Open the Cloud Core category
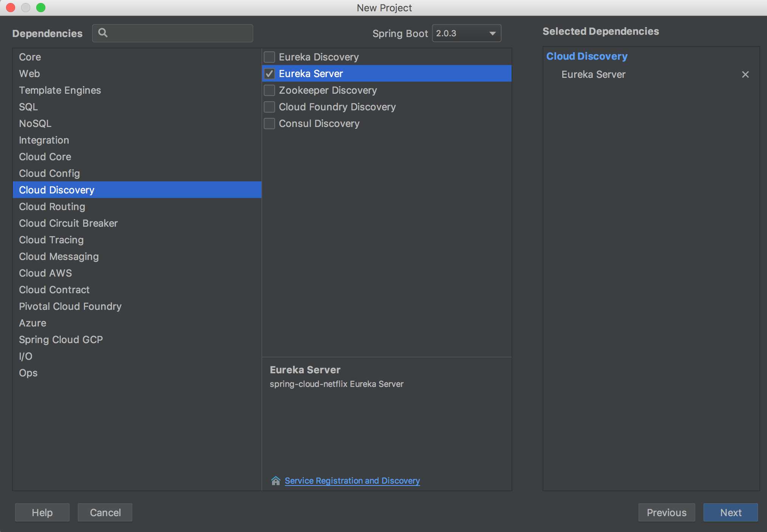The height and width of the screenshot is (532, 767). point(137,157)
